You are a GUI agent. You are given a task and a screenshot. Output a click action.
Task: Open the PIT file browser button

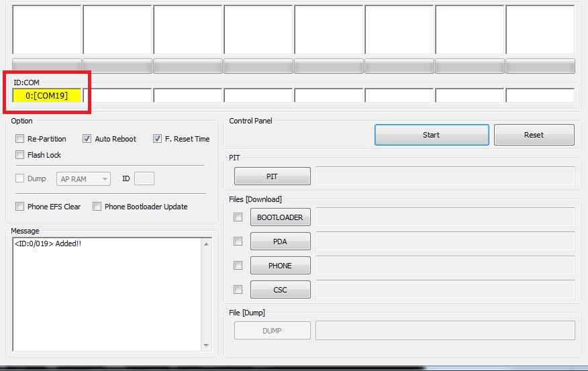(273, 176)
